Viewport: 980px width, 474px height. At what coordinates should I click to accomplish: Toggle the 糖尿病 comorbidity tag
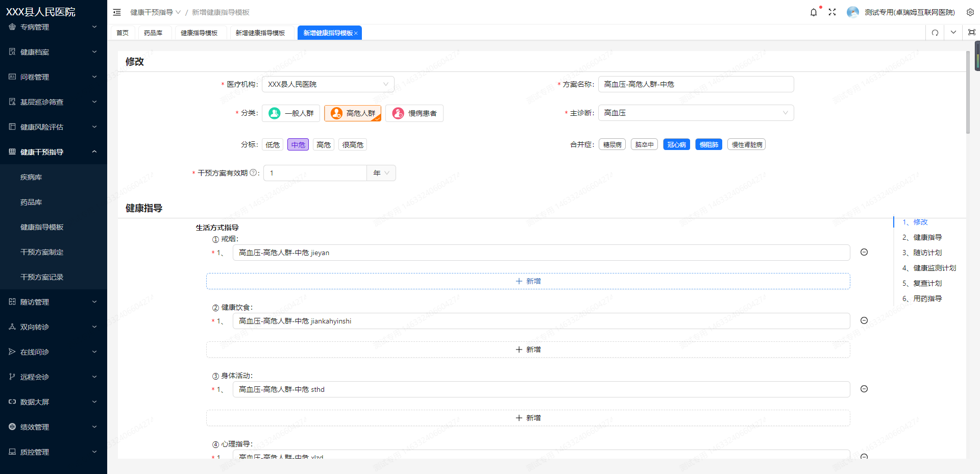pyautogui.click(x=612, y=145)
